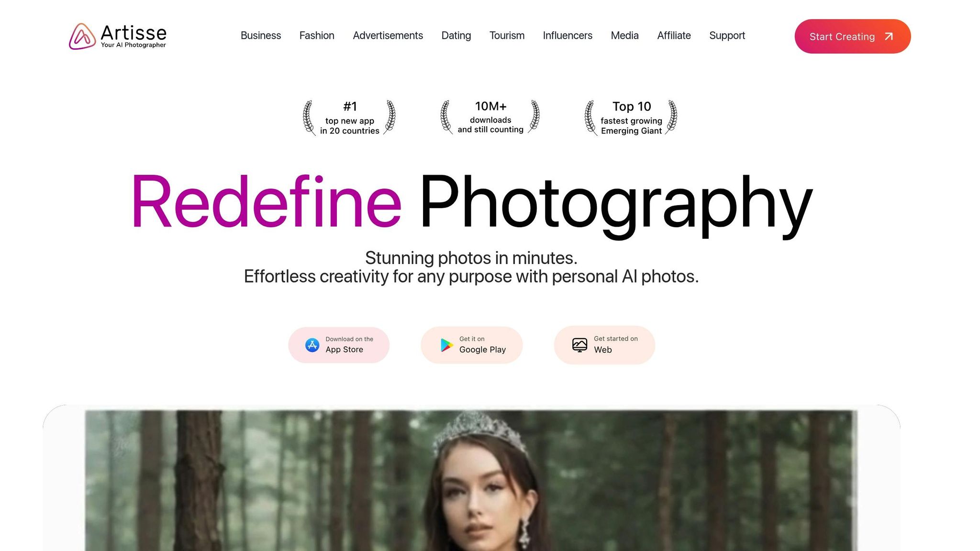
Task: Click the 10M+ downloads laurel badge
Action: coord(490,117)
